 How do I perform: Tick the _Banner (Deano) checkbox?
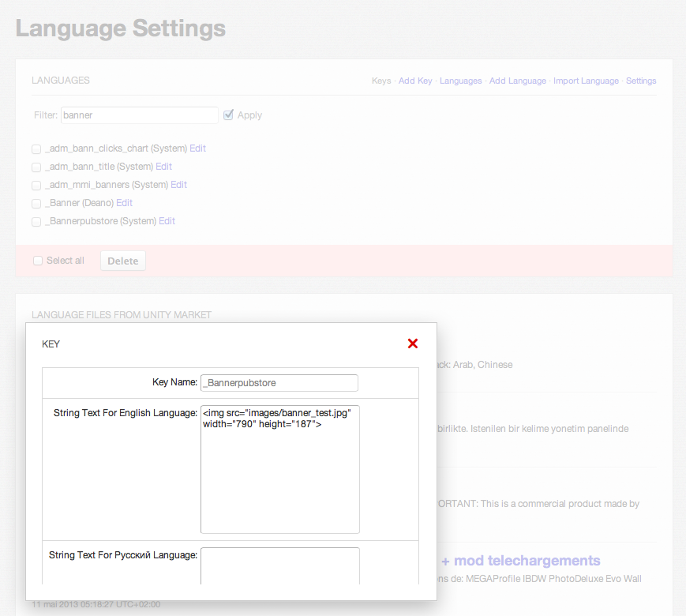(36, 204)
